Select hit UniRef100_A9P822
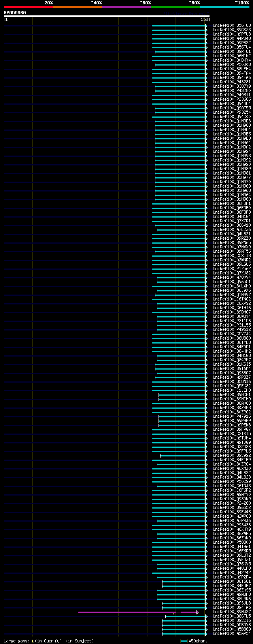 (232, 43)
